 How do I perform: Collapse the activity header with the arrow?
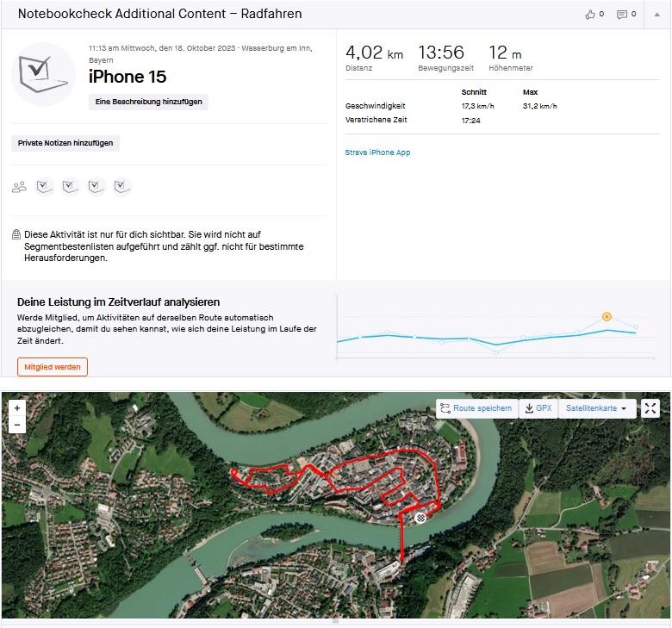[x=656, y=15]
